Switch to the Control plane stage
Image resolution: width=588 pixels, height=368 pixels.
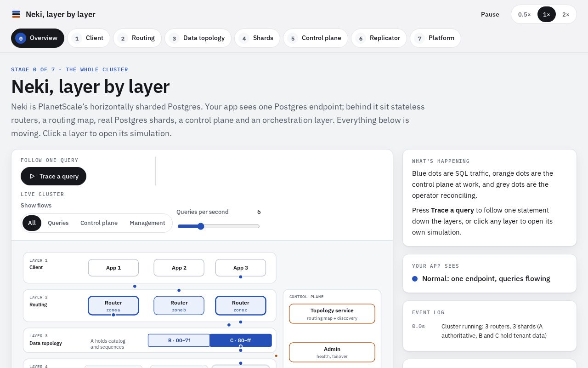point(316,38)
